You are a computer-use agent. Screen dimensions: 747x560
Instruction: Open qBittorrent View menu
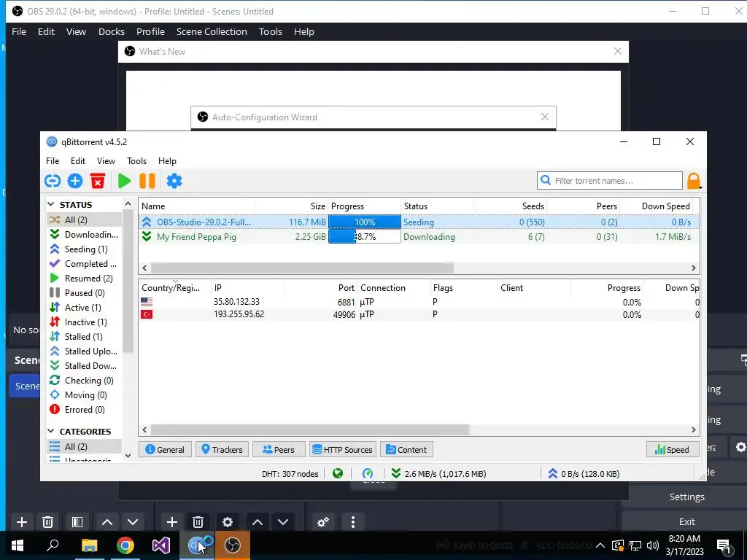point(106,161)
